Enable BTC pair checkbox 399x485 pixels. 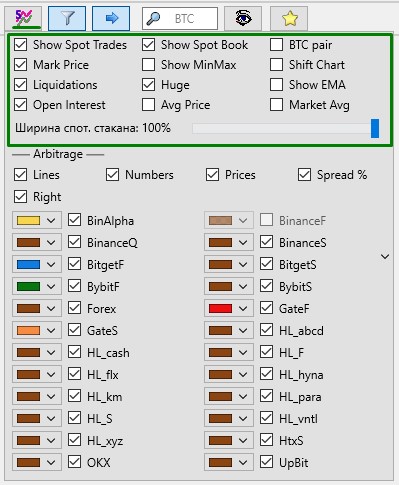pos(276,45)
